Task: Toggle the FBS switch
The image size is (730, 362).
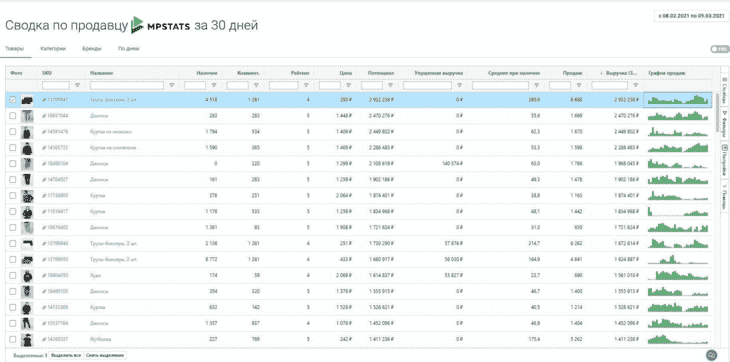Action: click(720, 49)
